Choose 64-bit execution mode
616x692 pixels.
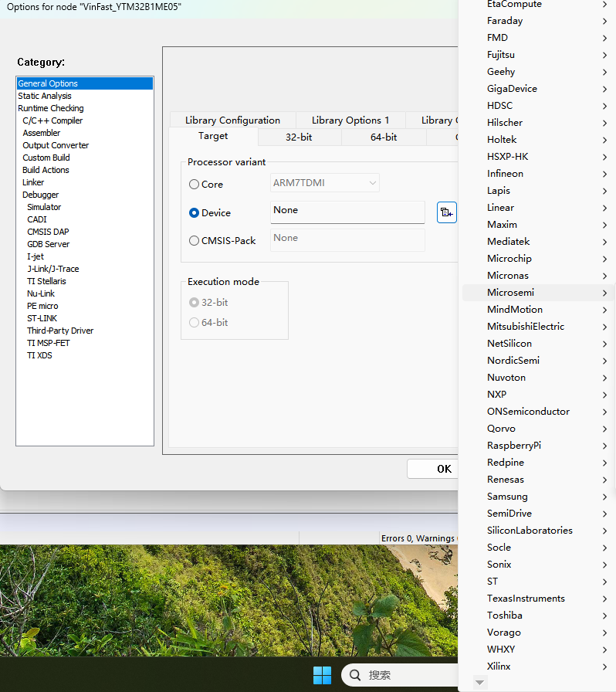(194, 323)
